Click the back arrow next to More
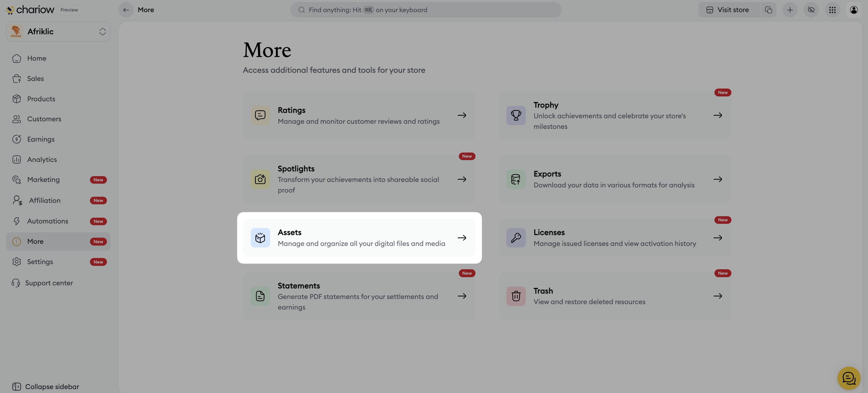Image resolution: width=868 pixels, height=393 pixels. click(126, 10)
